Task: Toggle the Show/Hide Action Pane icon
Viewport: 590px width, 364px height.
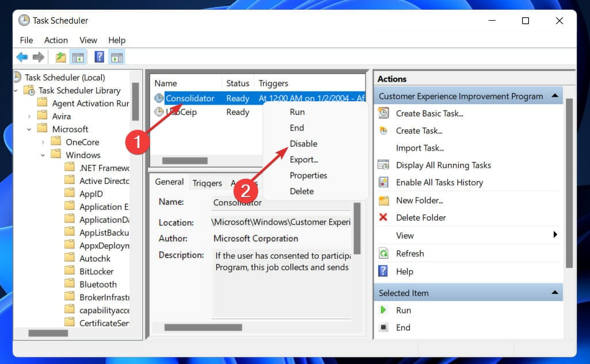Action: click(117, 58)
